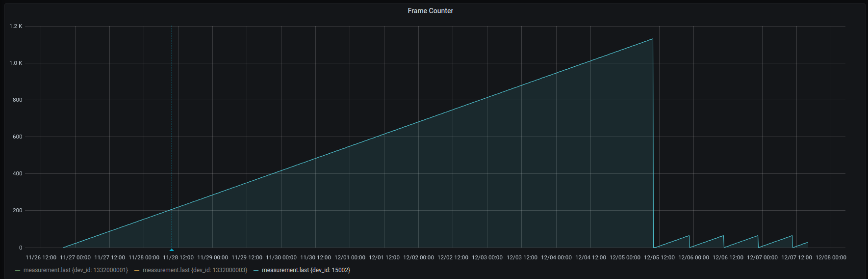Open color picker for green 1332000001 swatch

(18, 271)
